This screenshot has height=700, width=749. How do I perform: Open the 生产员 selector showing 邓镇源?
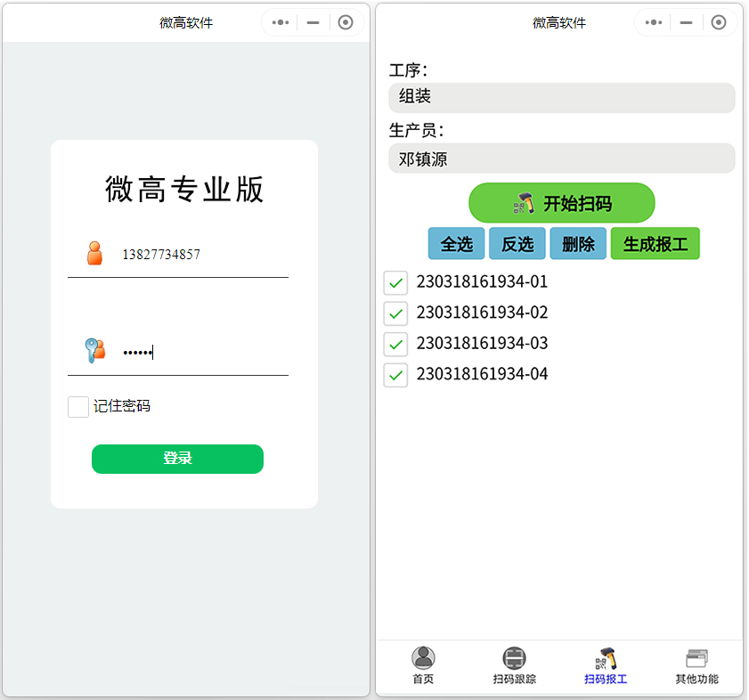[561, 159]
